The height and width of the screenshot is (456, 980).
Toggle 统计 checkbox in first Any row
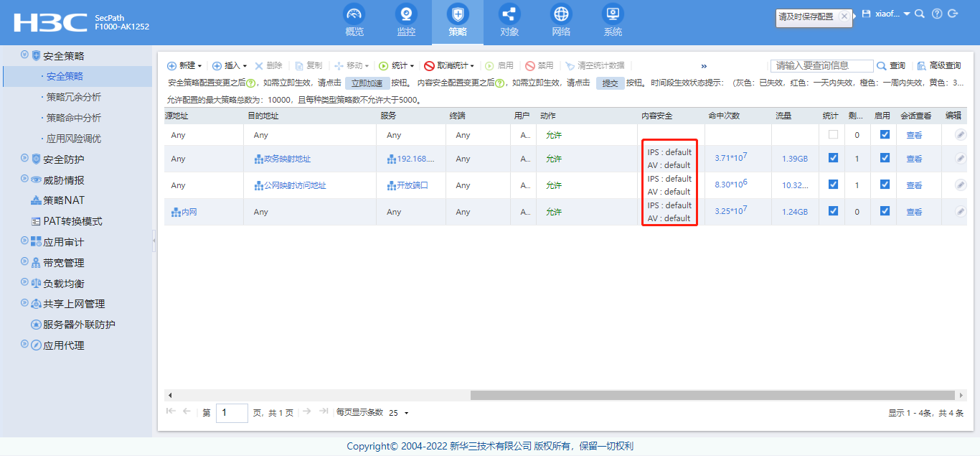[833, 134]
